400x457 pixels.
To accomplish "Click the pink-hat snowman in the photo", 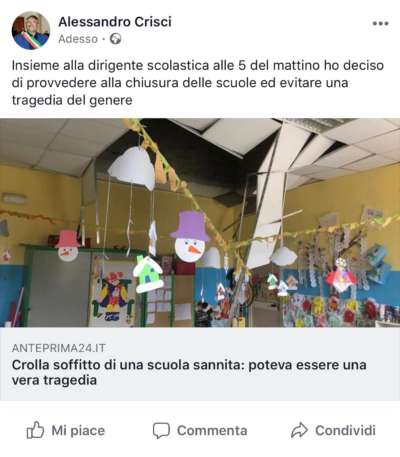I will tap(68, 245).
